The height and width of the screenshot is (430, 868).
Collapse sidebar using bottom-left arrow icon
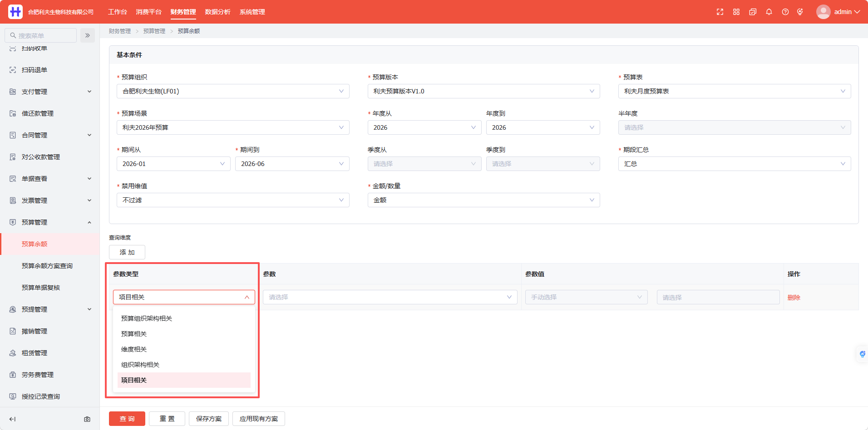pos(13,419)
